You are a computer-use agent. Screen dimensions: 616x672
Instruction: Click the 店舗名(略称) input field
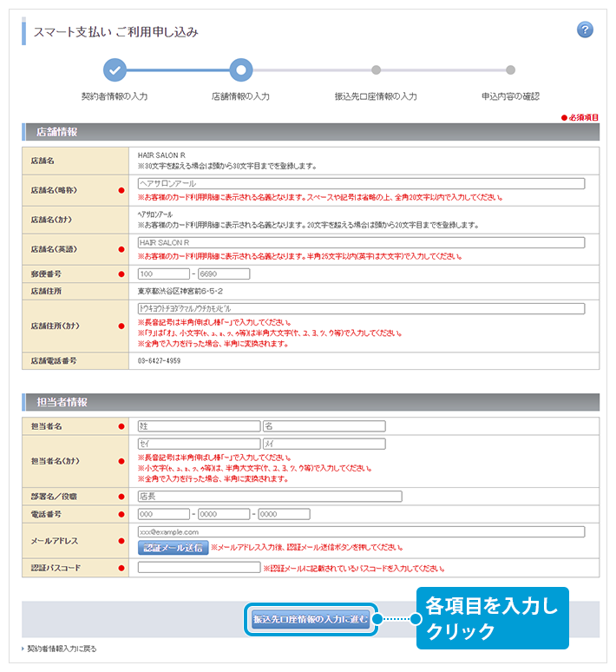(x=360, y=184)
